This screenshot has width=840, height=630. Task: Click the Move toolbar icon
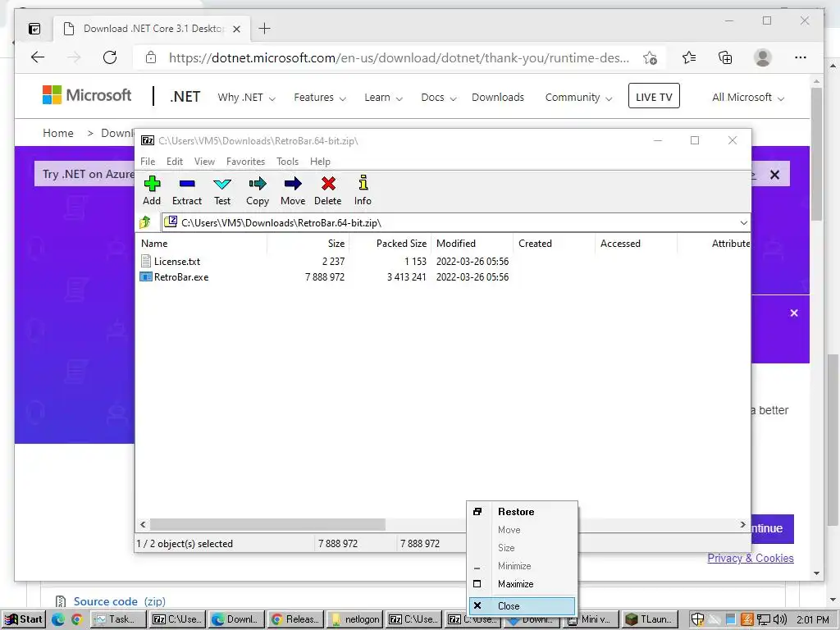click(293, 190)
